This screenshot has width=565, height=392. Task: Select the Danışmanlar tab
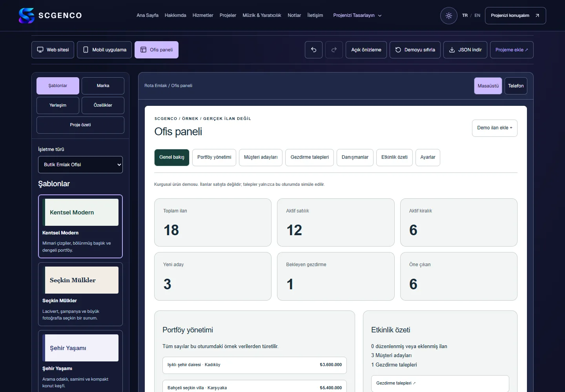(x=355, y=158)
